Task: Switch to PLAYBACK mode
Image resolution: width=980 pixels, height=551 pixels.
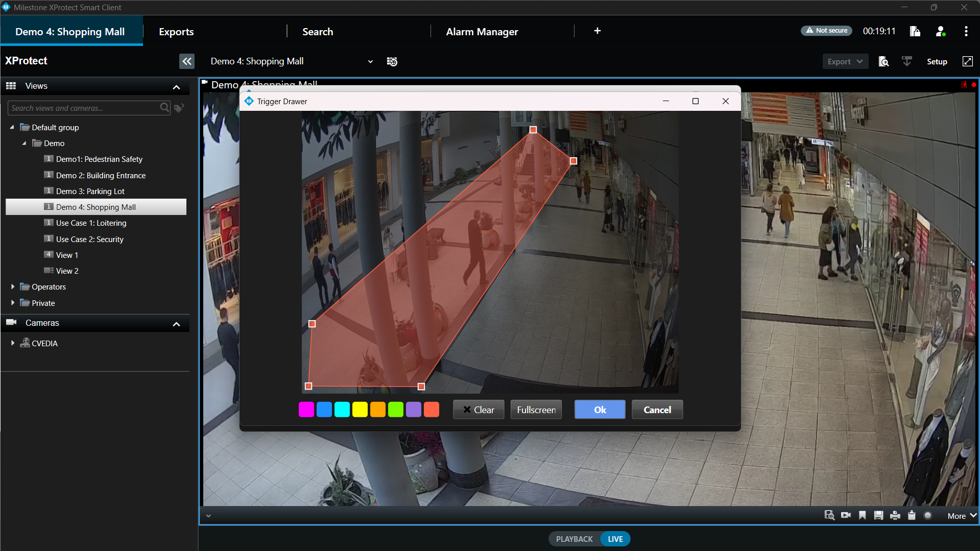Action: click(x=574, y=539)
